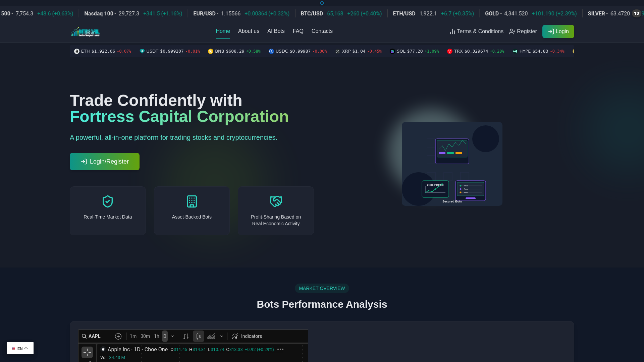
Task: Switch chart to candles style
Action: point(199,336)
